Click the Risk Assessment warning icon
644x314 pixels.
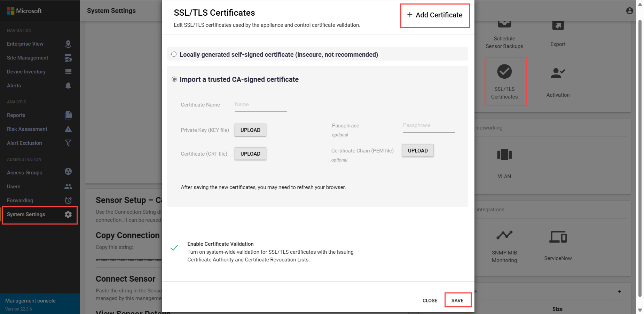pyautogui.click(x=68, y=129)
